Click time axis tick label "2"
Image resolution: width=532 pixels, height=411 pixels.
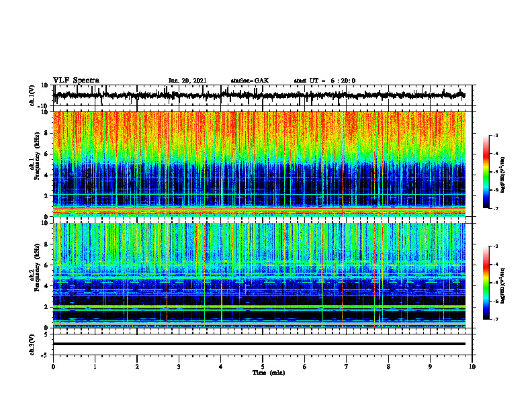137,367
